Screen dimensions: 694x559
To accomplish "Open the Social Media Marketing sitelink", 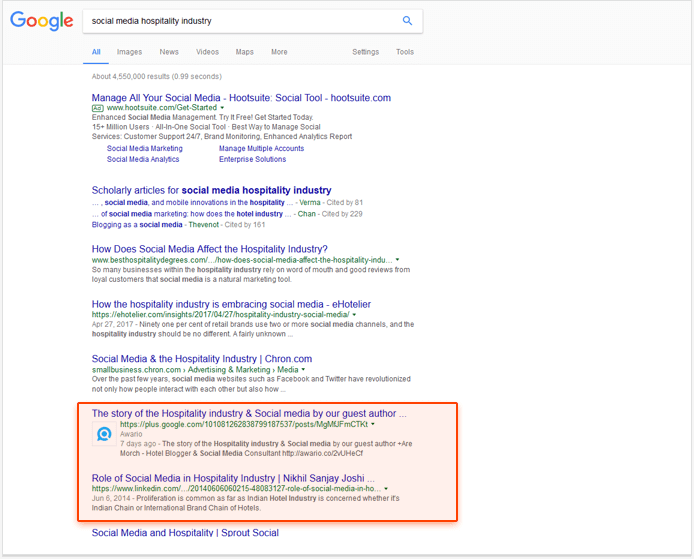I will 145,149.
